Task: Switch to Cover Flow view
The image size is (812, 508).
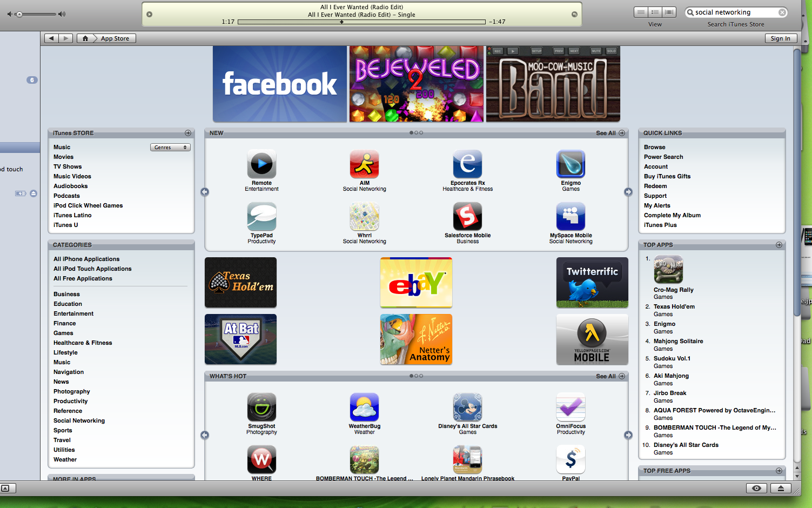Action: [x=669, y=12]
